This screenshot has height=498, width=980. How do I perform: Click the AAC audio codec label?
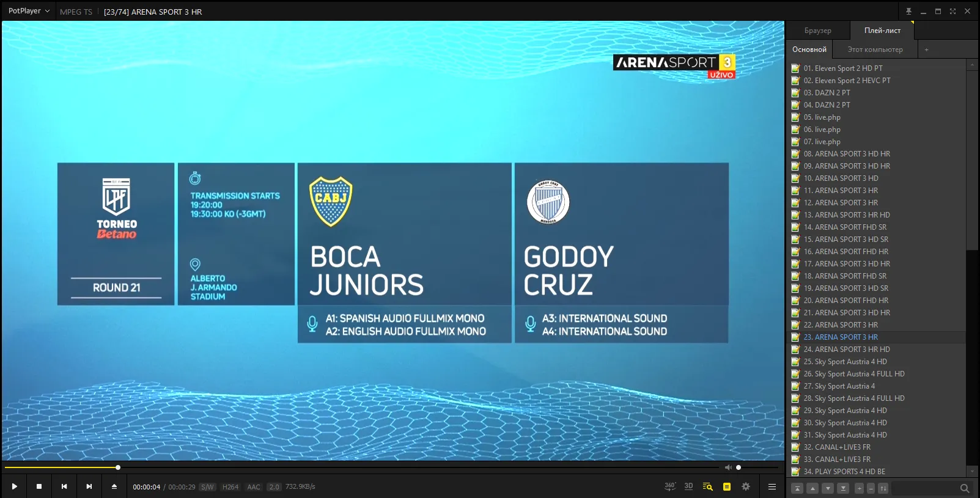254,487
